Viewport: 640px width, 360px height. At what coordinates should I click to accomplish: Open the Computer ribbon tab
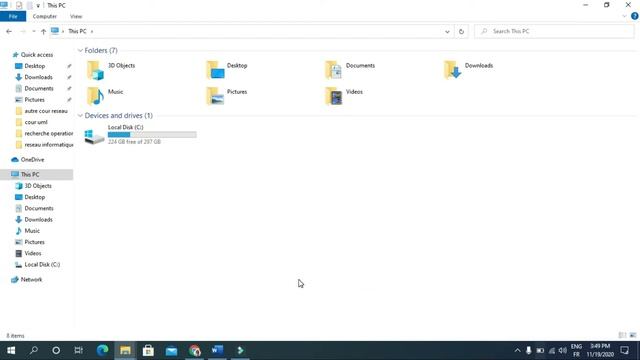pos(44,16)
